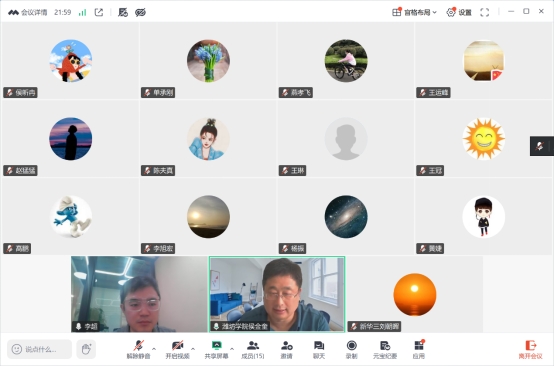
Task: Select the sun-avatar participant 新华三刘朝晖 tile
Action: (x=414, y=294)
